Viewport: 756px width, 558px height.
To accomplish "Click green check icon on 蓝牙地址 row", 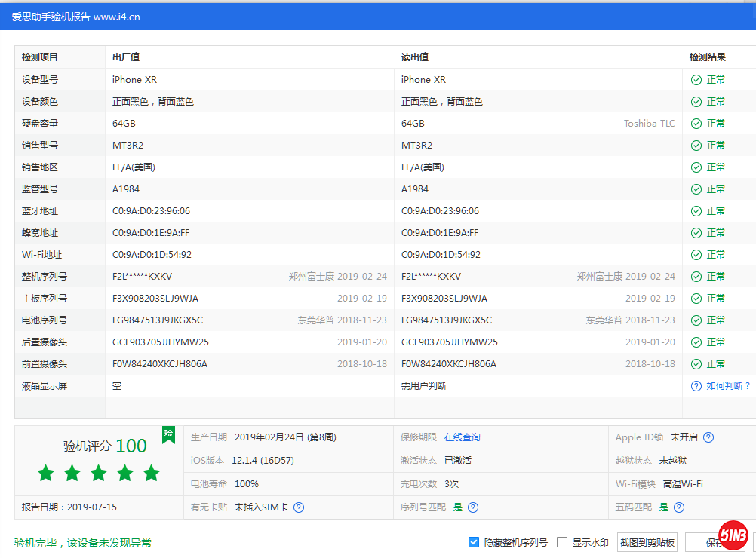I will (696, 210).
